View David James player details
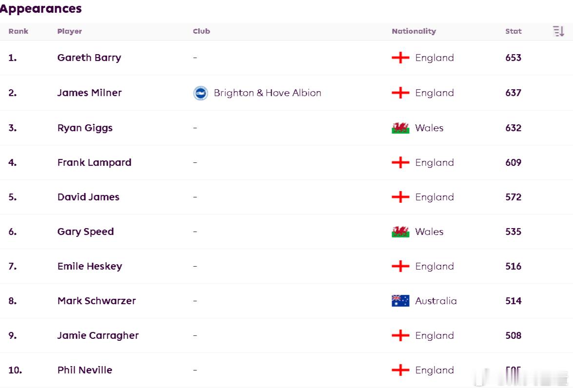The image size is (573, 392). (x=88, y=197)
